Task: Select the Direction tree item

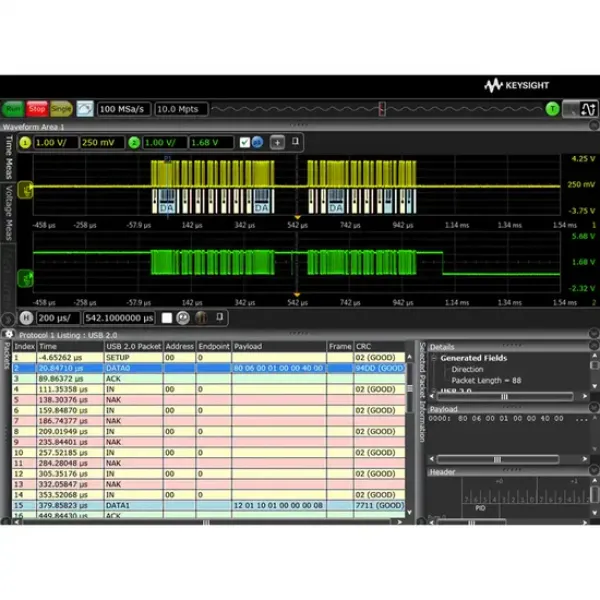Action: [467, 369]
